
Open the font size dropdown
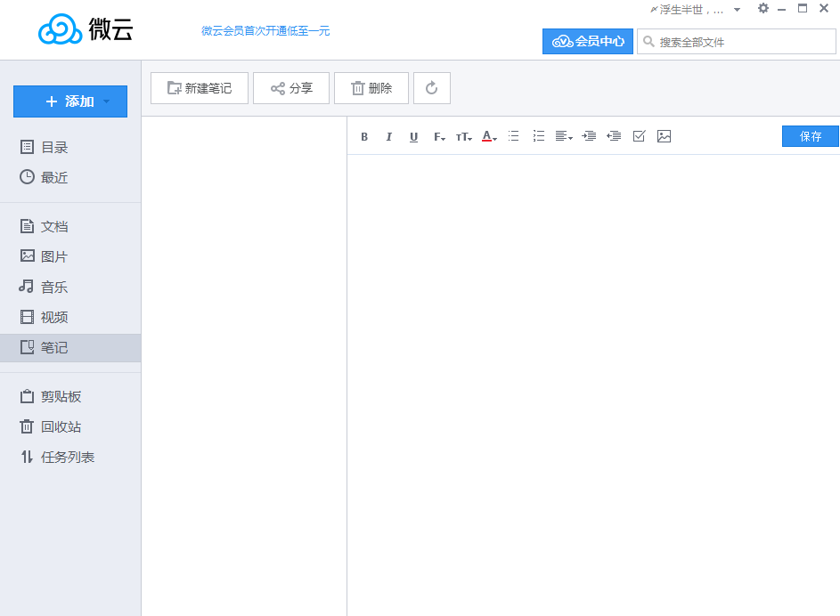[x=462, y=135]
